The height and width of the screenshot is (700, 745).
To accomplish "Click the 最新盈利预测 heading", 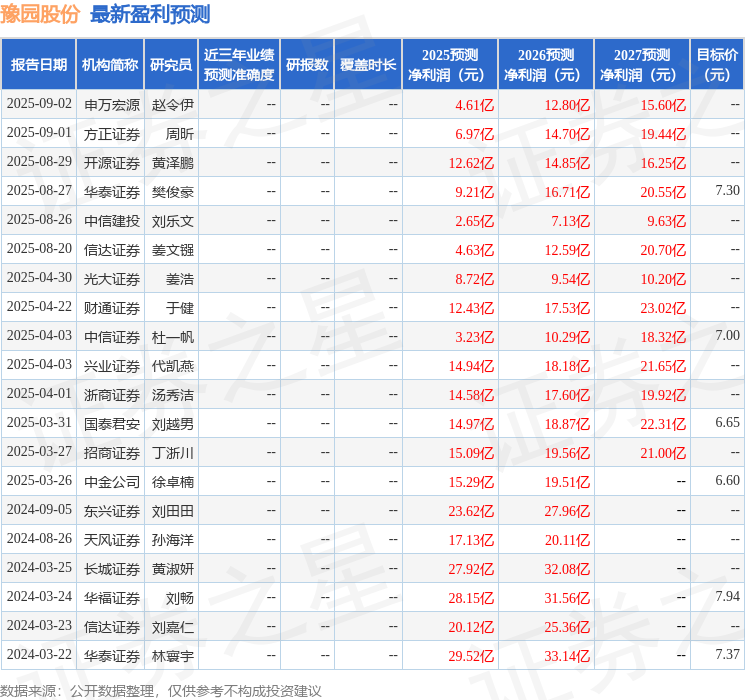I will point(150,14).
